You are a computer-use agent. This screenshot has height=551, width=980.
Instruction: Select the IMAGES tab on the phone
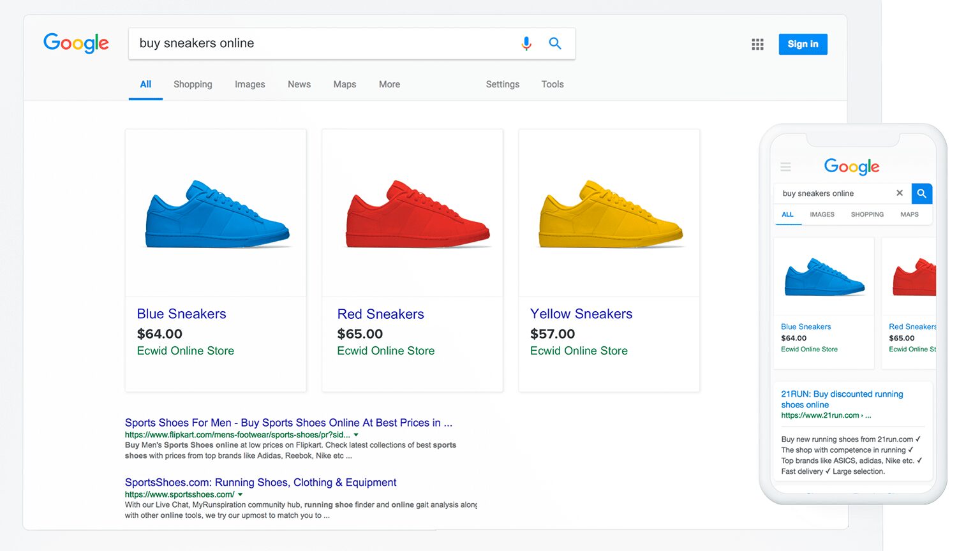tap(822, 215)
